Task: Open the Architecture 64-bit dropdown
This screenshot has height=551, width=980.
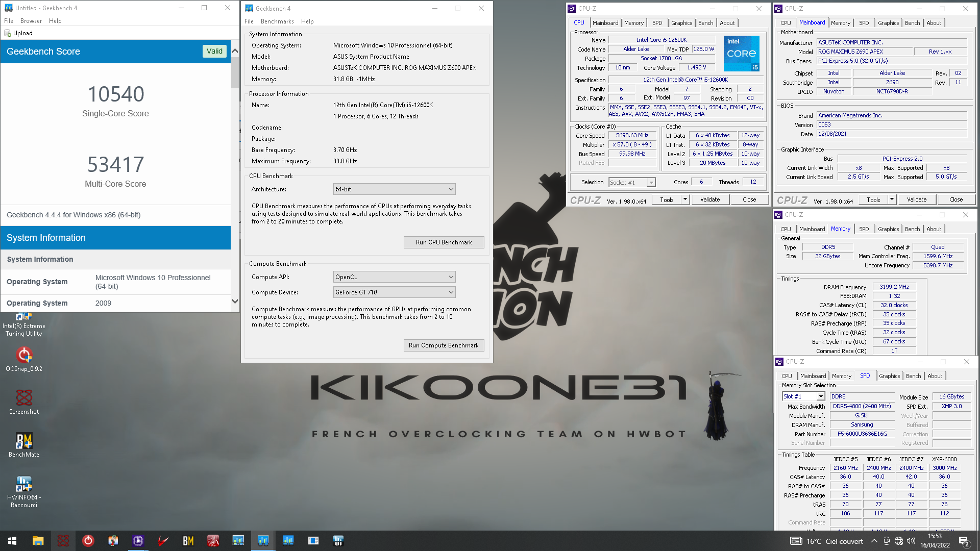Action: (394, 189)
